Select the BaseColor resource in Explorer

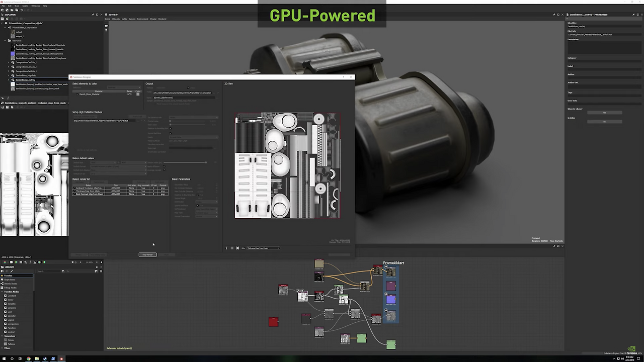coord(40,45)
